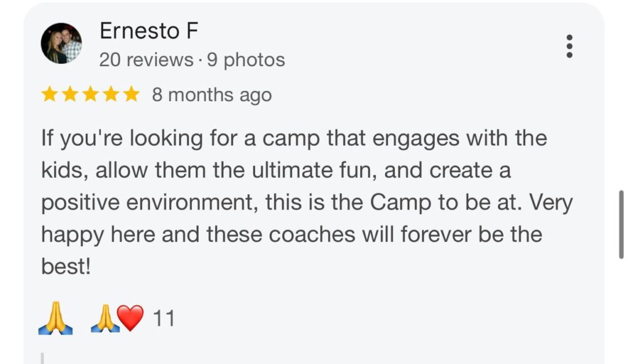Click the review line starting "positive environment"
This screenshot has height=364, width=628.
(x=307, y=203)
